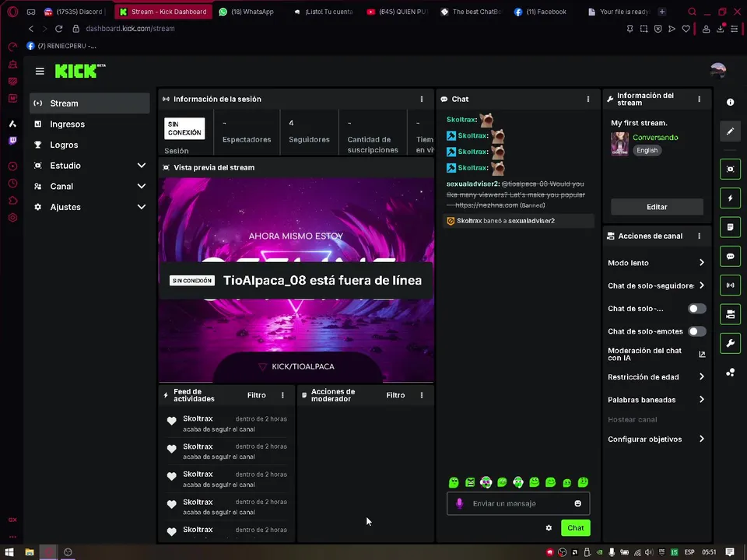
Task: Expand the Estudio sidebar section
Action: (89, 166)
